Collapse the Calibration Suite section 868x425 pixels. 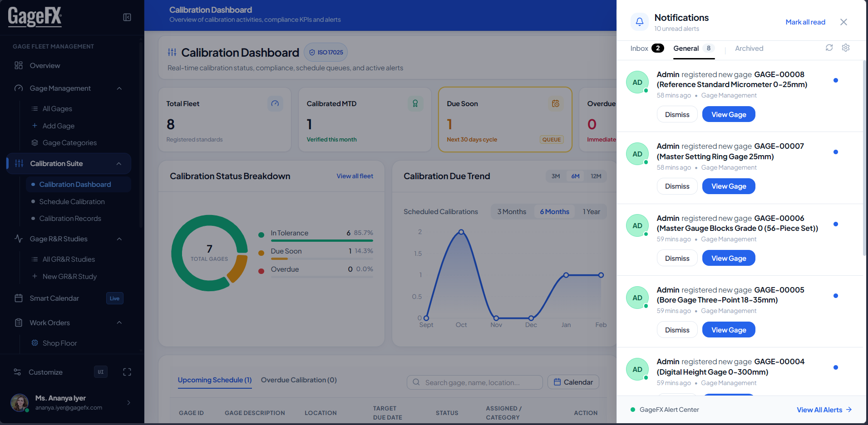click(119, 163)
